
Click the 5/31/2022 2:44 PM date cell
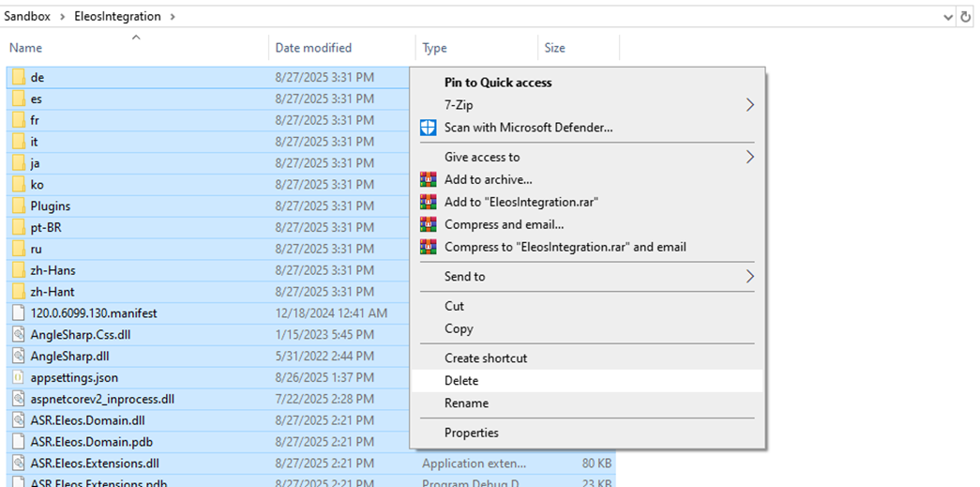327,356
